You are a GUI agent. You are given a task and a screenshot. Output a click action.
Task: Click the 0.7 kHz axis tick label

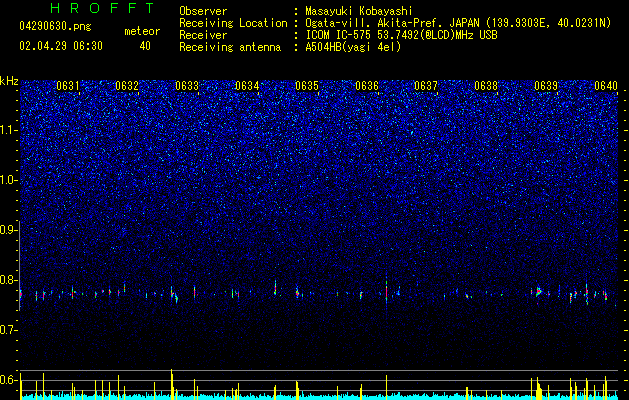(x=8, y=330)
